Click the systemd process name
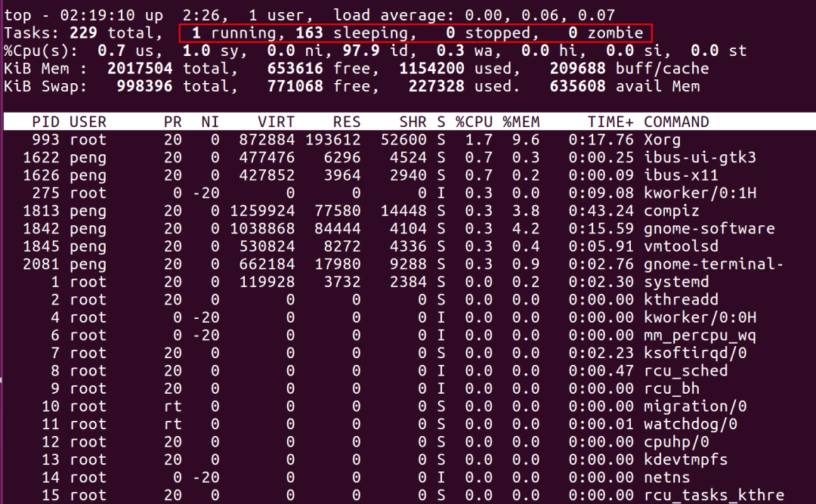Screen dimensions: 816x504 676,282
